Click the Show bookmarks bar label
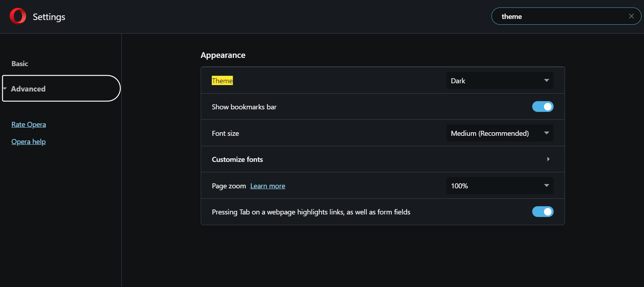644x287 pixels. [244, 107]
